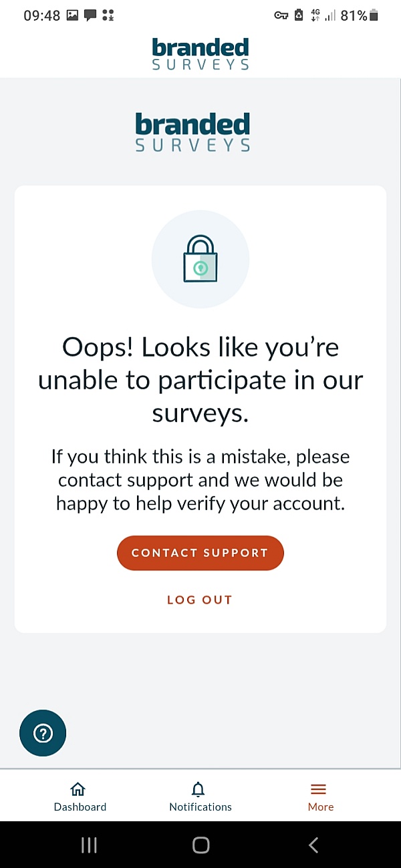The width and height of the screenshot is (401, 868).
Task: Tap the help question mark button
Action: click(x=43, y=733)
